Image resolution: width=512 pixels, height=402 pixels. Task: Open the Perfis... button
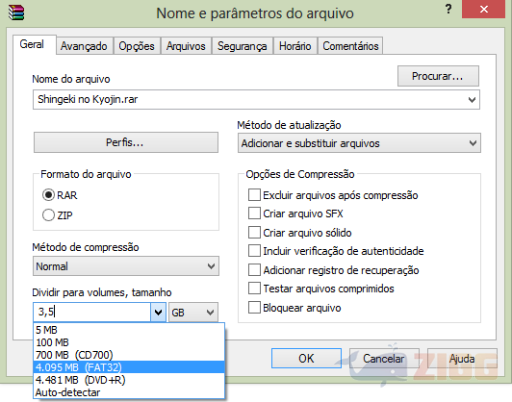point(126,143)
